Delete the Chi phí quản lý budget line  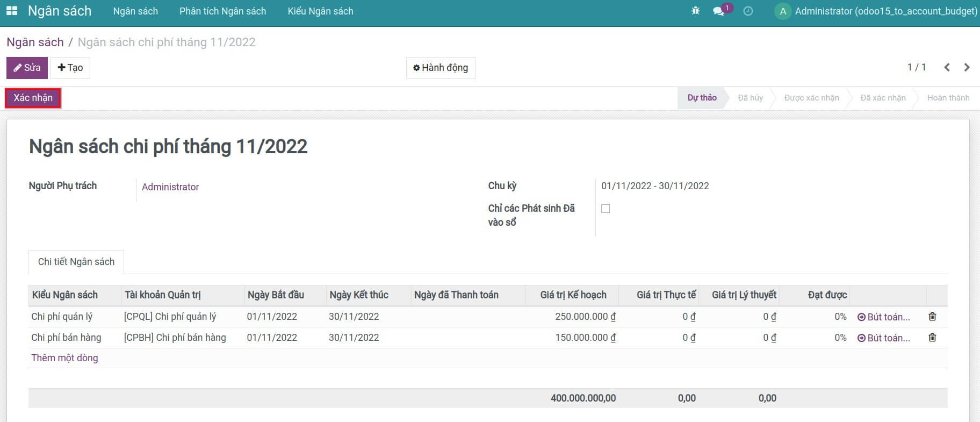pyautogui.click(x=932, y=317)
